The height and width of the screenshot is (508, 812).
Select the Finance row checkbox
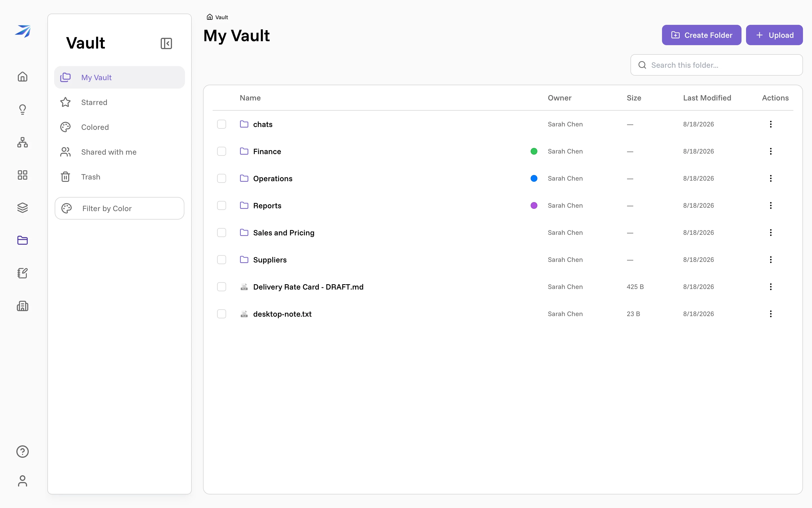click(221, 151)
